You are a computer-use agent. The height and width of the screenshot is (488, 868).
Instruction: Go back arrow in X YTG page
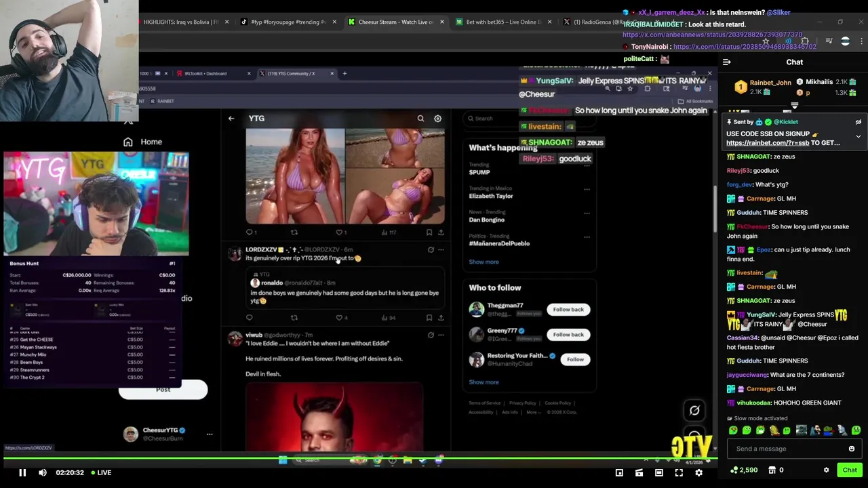tap(231, 119)
